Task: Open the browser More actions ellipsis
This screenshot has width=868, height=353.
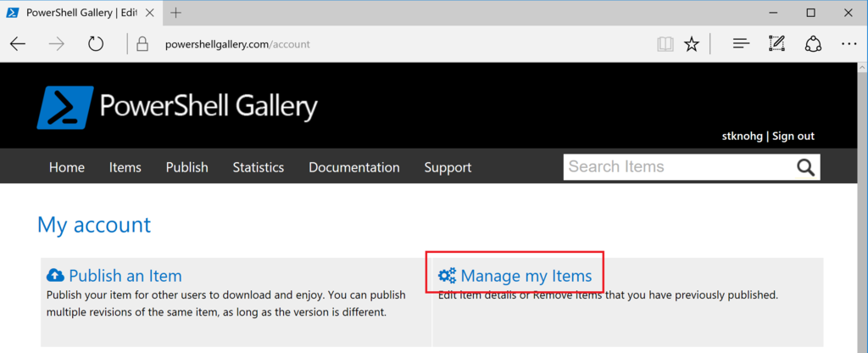Action: pyautogui.click(x=849, y=44)
